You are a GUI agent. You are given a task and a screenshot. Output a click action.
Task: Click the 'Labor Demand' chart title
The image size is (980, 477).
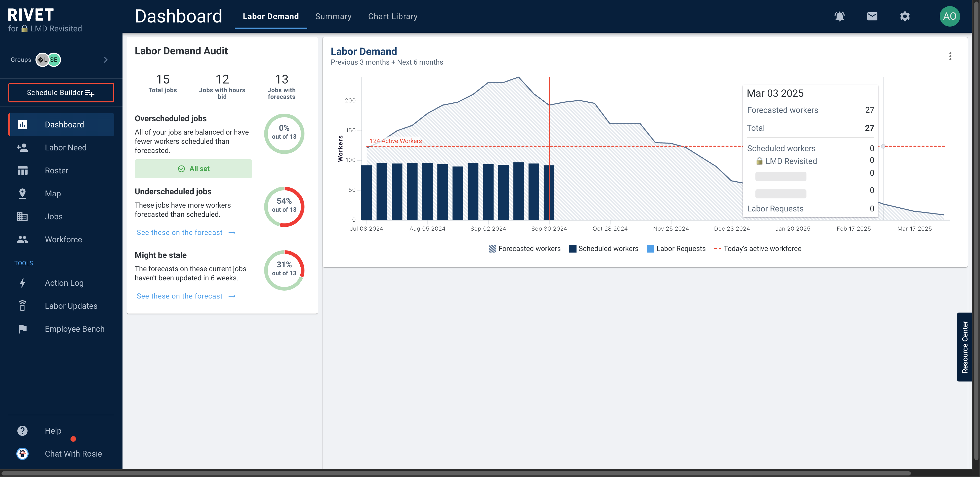[x=364, y=51]
